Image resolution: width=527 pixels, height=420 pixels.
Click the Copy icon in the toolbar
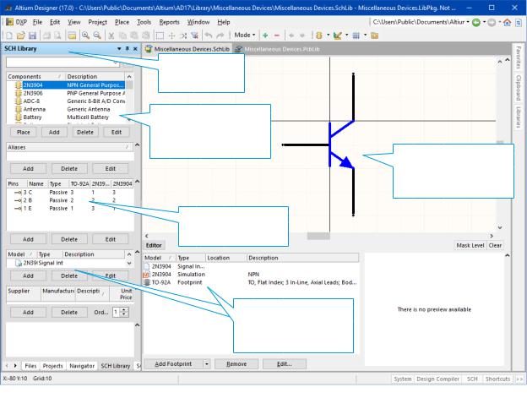[122, 35]
